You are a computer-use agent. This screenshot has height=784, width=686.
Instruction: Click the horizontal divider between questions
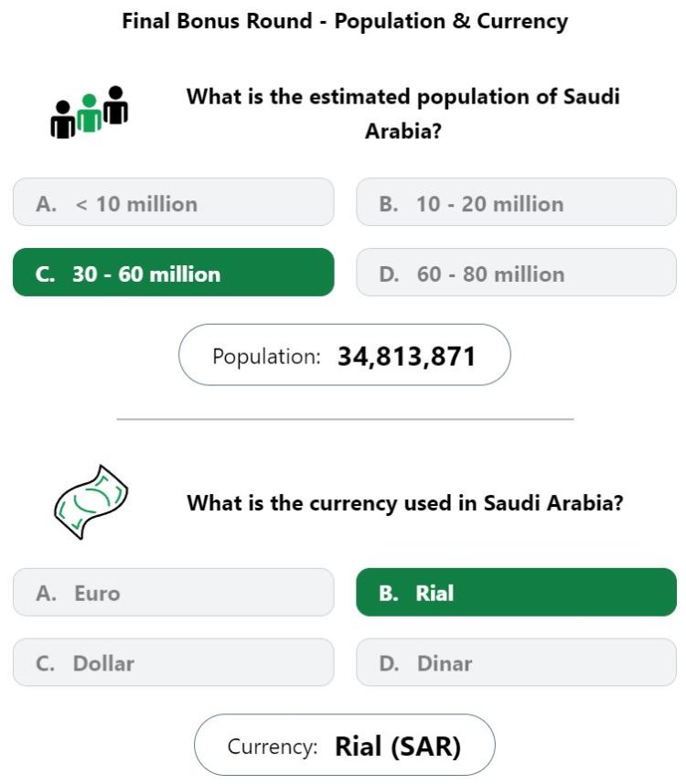point(345,419)
